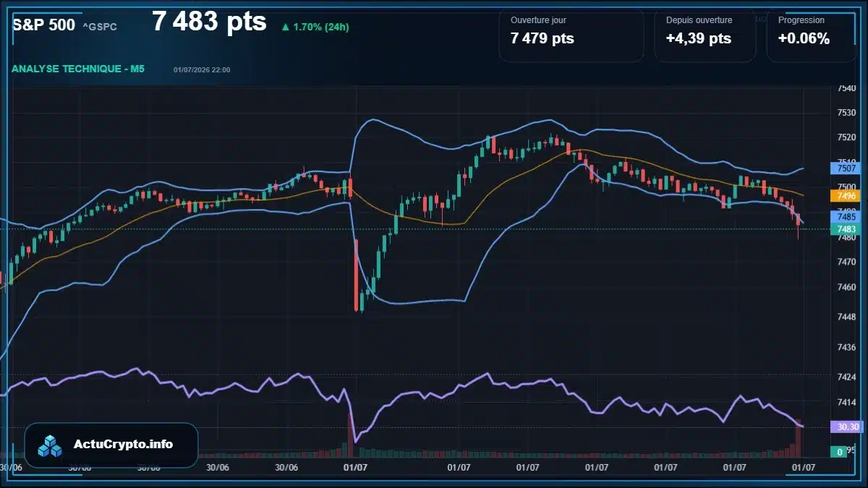Open the Progression +0.06% card
This screenshot has height=488, width=868.
[x=810, y=35]
